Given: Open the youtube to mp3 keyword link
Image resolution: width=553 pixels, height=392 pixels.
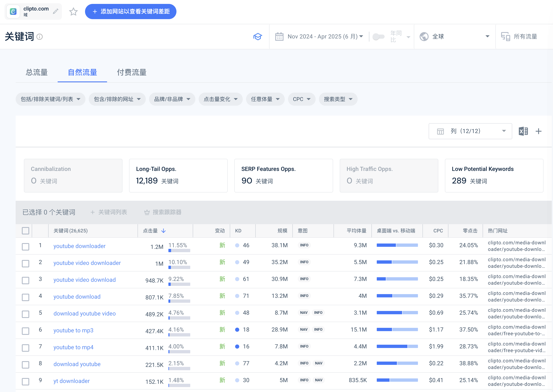Looking at the screenshot, I should (x=73, y=331).
